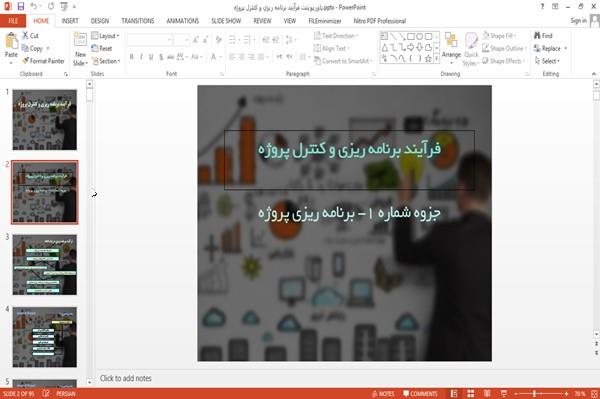Select slide 4 thumbnail
Image resolution: width=600 pixels, height=399 pixels.
coord(45,337)
